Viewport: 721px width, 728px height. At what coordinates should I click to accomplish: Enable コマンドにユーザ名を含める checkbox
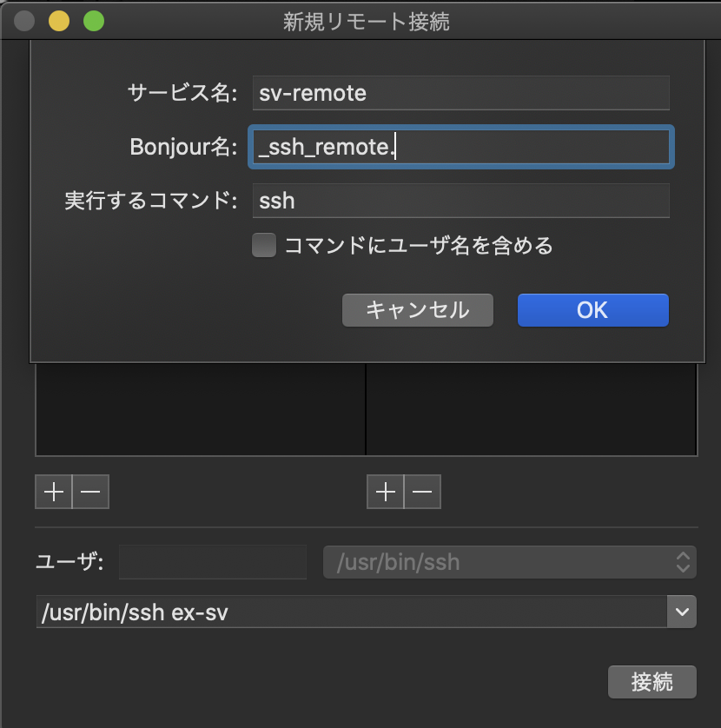click(x=263, y=246)
